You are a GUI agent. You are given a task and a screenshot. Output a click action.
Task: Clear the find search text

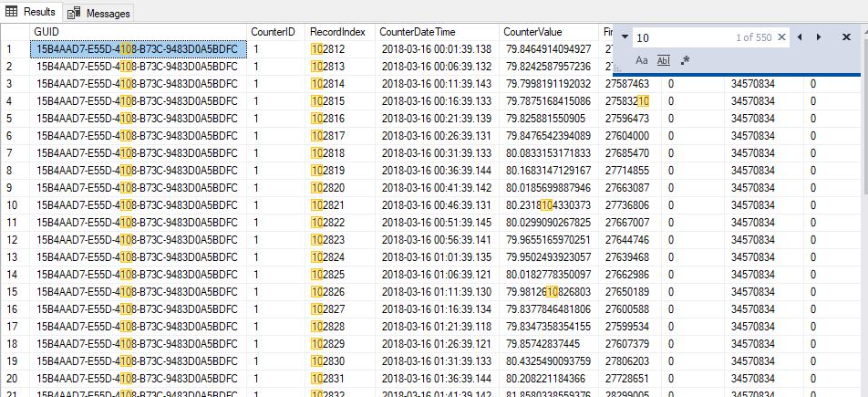click(x=781, y=37)
